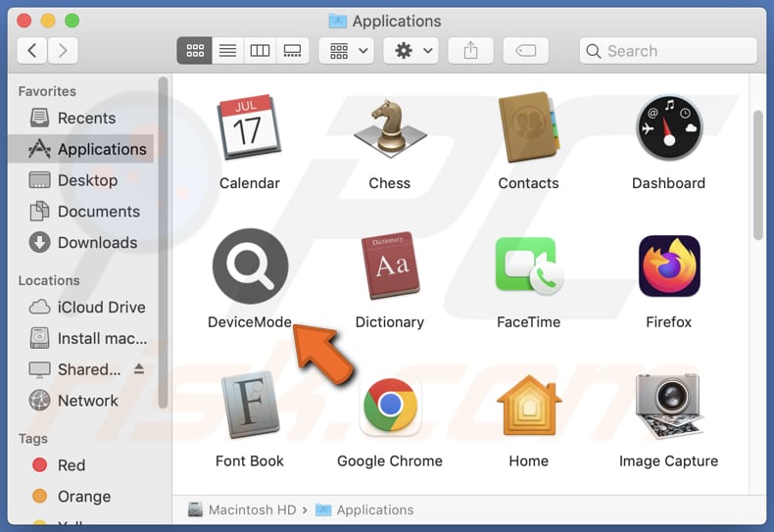
Task: Click the Share toolbar button
Action: 470,50
